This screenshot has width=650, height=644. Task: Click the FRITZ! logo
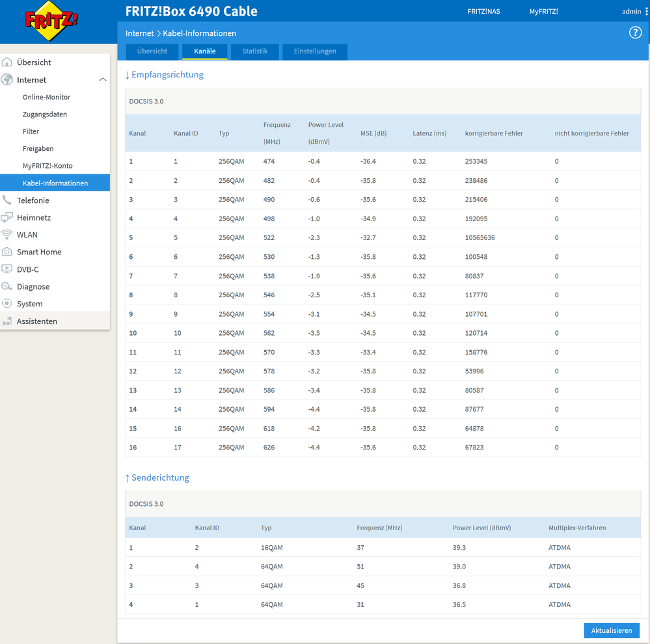[x=51, y=21]
